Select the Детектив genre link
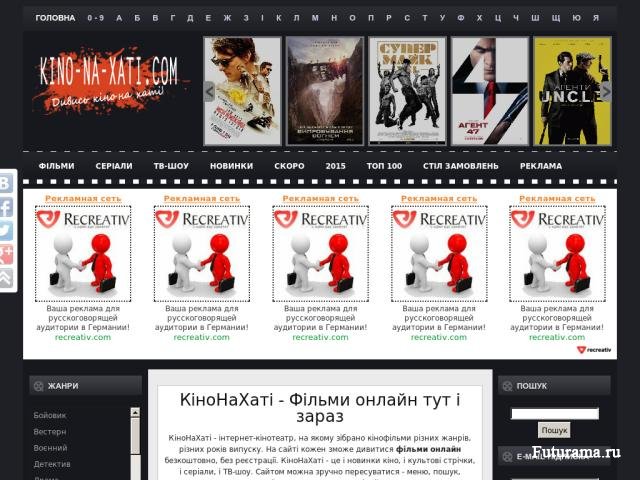 (x=52, y=464)
